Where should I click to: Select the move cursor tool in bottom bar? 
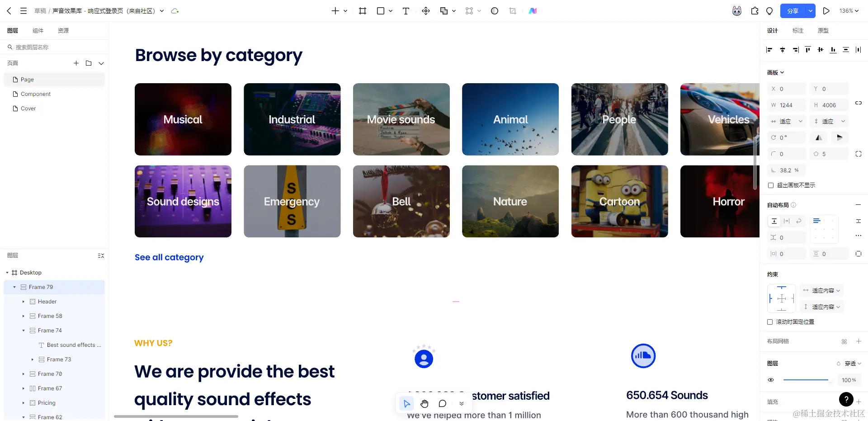point(406,403)
